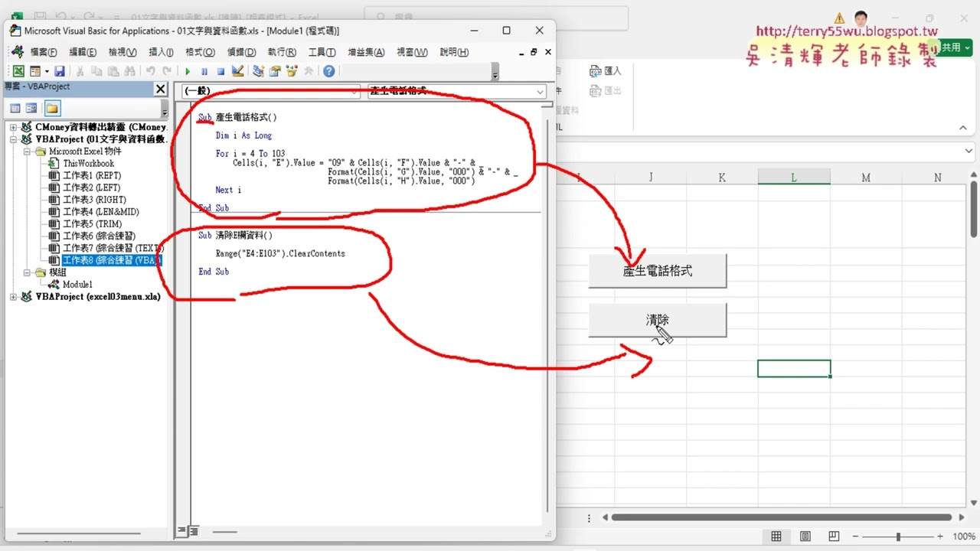The height and width of the screenshot is (551, 980).
Task: Click the 產生電話格式 button on worksheet
Action: (658, 271)
